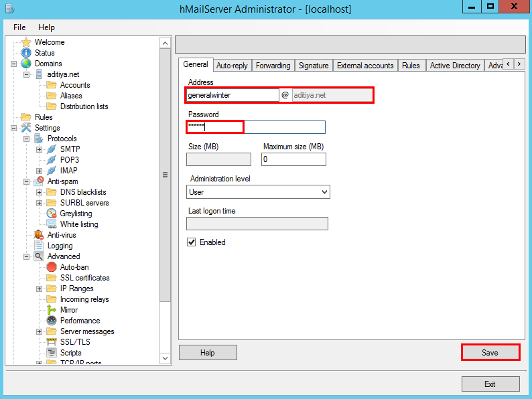The height and width of the screenshot is (399, 532).
Task: Open the Performance gauge icon
Action: point(52,321)
